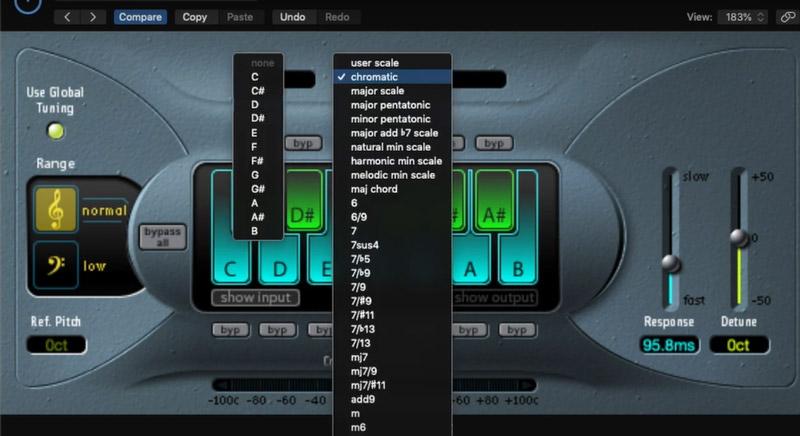
Task: Select the treble clef normal range icon
Action: click(x=56, y=210)
